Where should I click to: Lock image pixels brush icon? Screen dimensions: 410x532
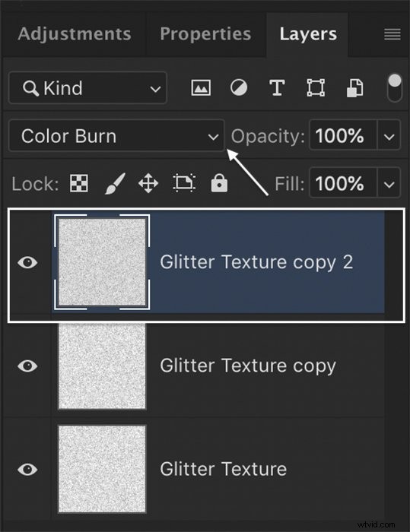tap(115, 183)
